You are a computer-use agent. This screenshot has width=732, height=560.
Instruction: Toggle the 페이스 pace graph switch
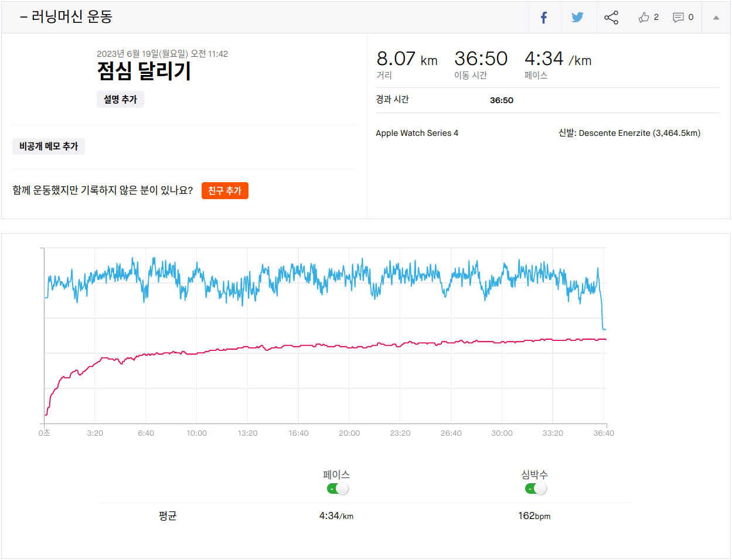338,489
